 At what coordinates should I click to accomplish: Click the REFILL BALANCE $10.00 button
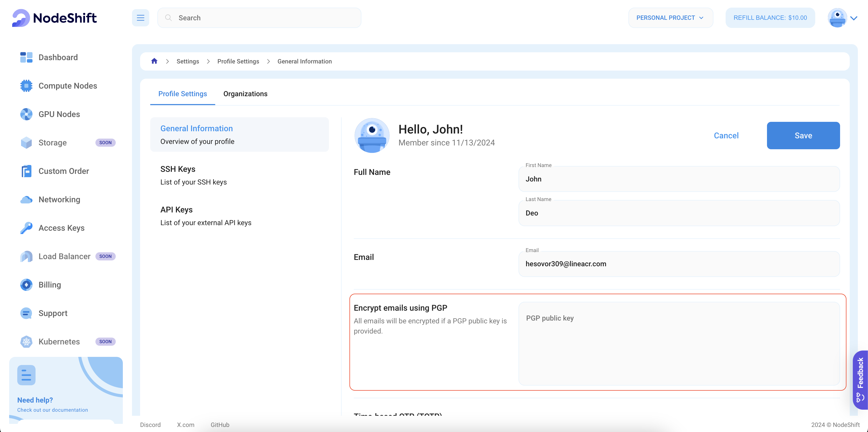click(x=771, y=18)
